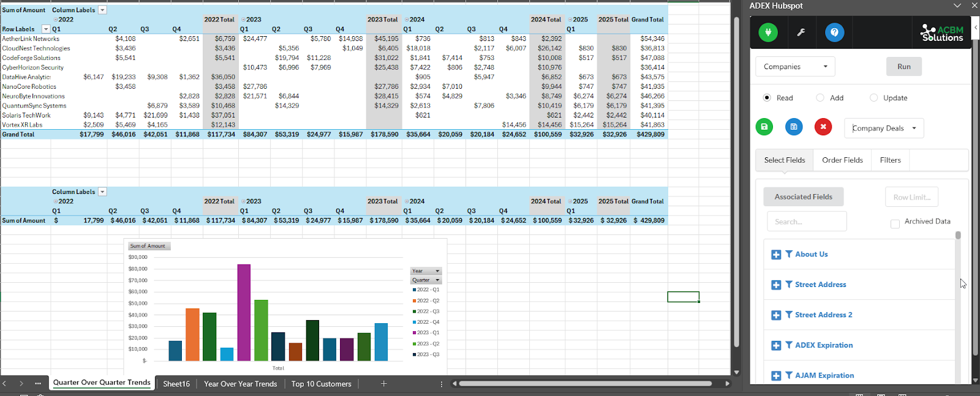Image resolution: width=980 pixels, height=396 pixels.
Task: Open the Top 10 Customers sheet tab
Action: coord(321,384)
